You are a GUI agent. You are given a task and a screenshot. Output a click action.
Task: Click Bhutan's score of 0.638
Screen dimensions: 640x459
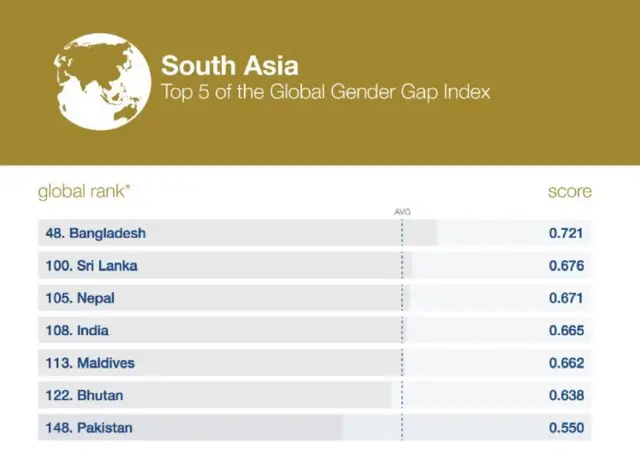[x=566, y=395]
